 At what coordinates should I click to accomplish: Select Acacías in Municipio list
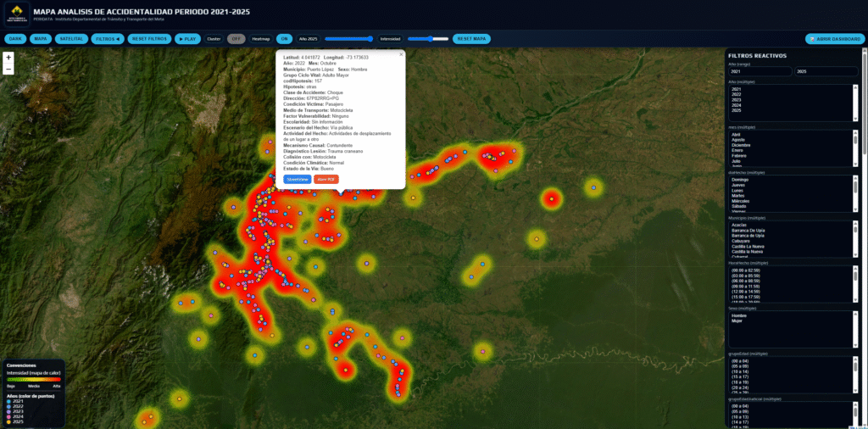pos(791,226)
